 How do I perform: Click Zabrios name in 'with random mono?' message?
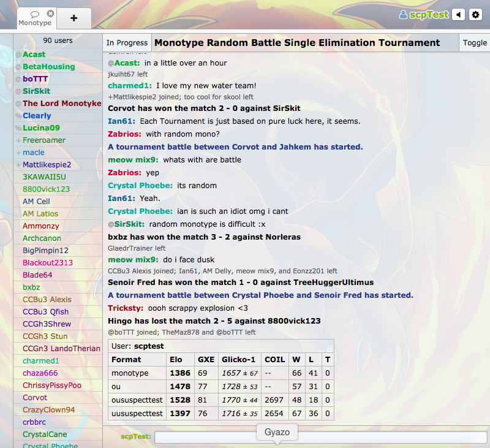click(124, 134)
